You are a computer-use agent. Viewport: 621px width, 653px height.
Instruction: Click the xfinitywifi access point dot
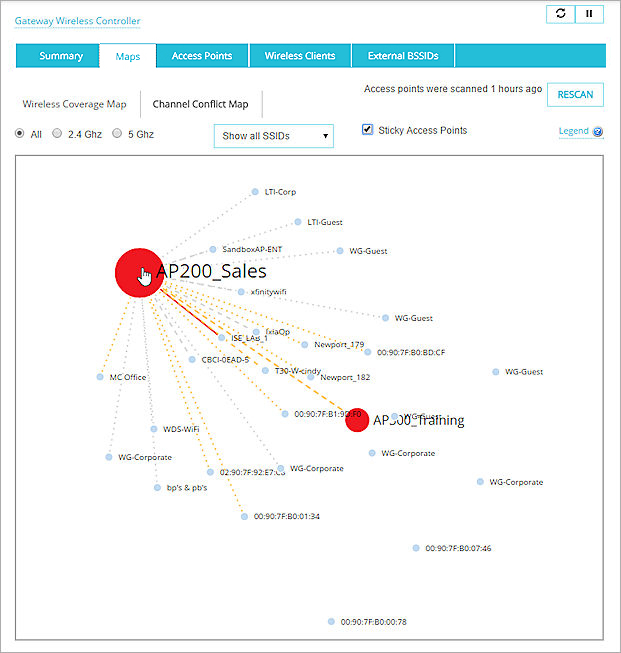coord(242,292)
